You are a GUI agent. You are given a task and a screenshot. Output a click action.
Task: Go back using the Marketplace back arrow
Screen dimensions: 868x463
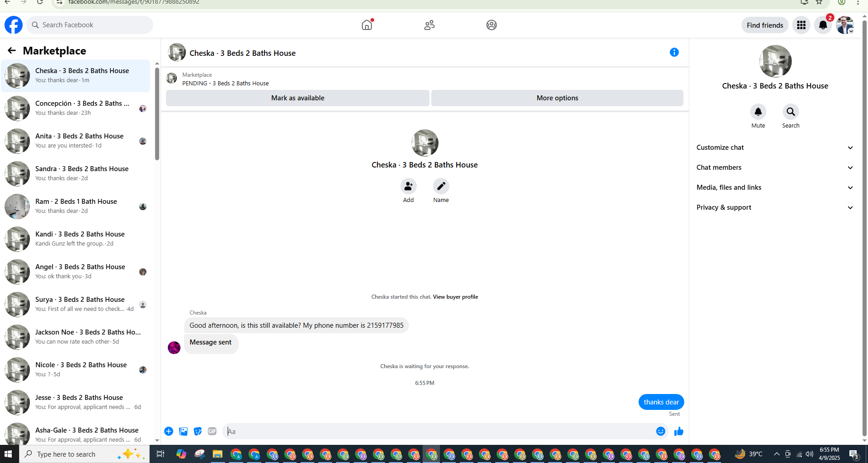tap(12, 50)
